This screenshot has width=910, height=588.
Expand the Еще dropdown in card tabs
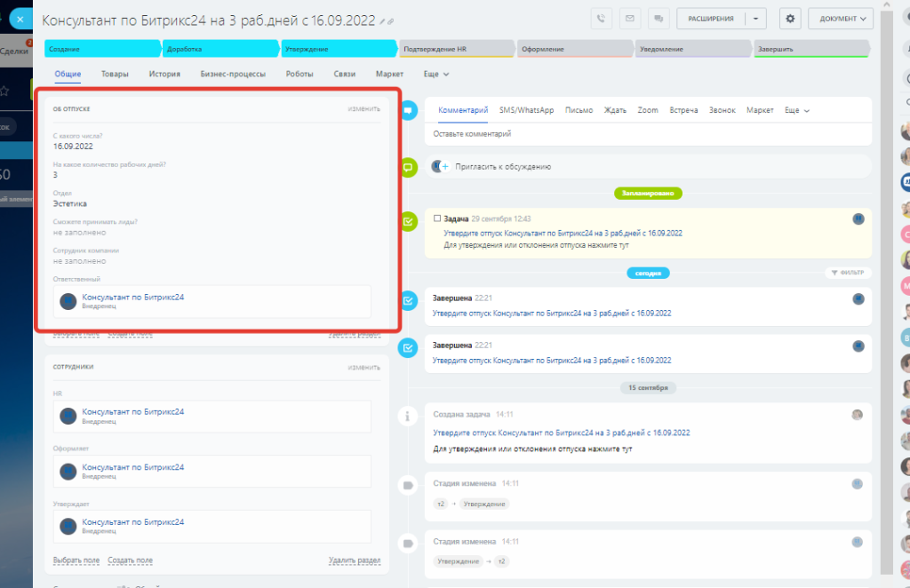[436, 75]
